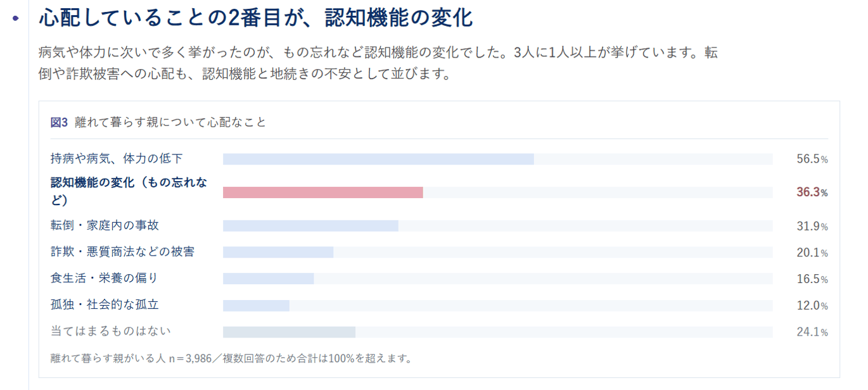Click the label 持病や病気、体力の低下
The width and height of the screenshot is (868, 390).
click(117, 158)
